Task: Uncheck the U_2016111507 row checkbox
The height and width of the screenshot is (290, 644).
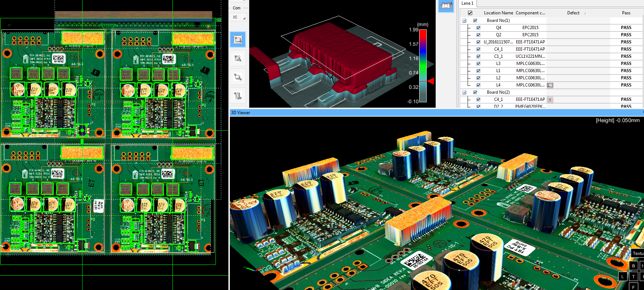Action: pyautogui.click(x=478, y=42)
